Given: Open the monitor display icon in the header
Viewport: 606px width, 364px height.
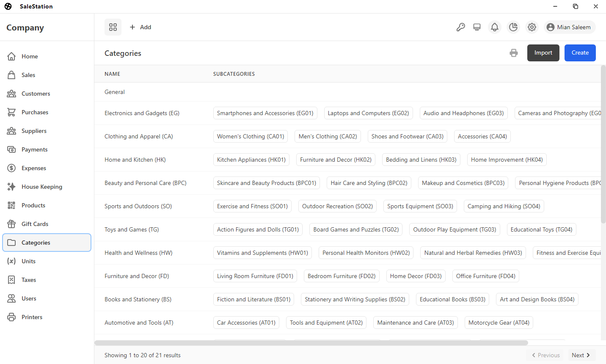Looking at the screenshot, I should pyautogui.click(x=477, y=27).
